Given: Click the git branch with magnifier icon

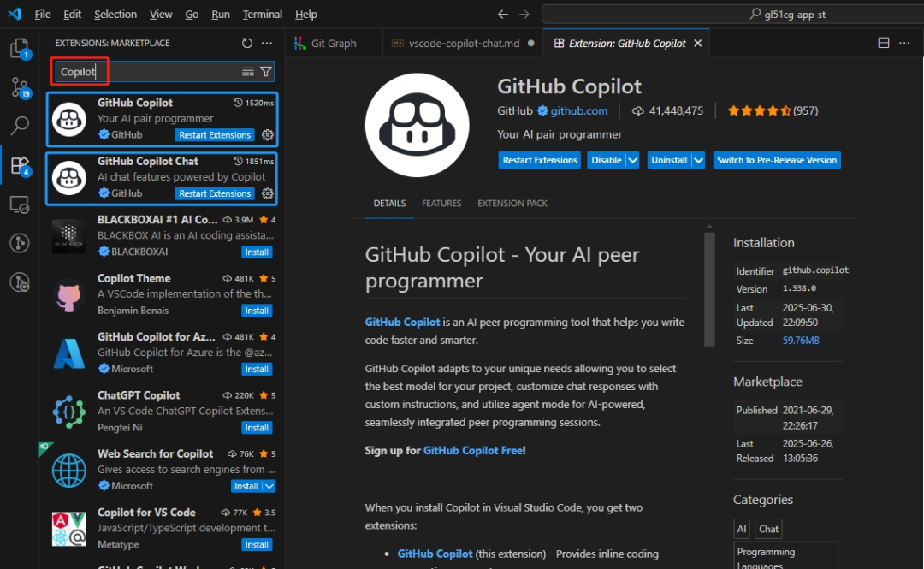Looking at the screenshot, I should coord(20,282).
